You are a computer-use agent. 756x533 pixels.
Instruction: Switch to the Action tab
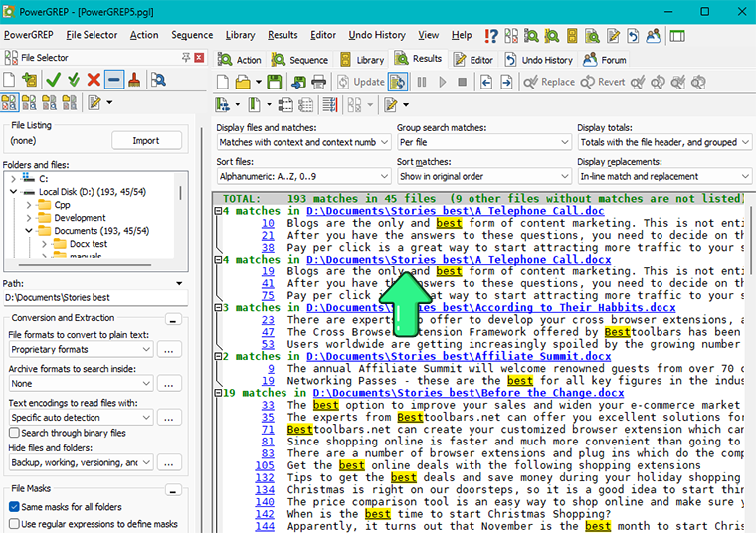click(239, 60)
